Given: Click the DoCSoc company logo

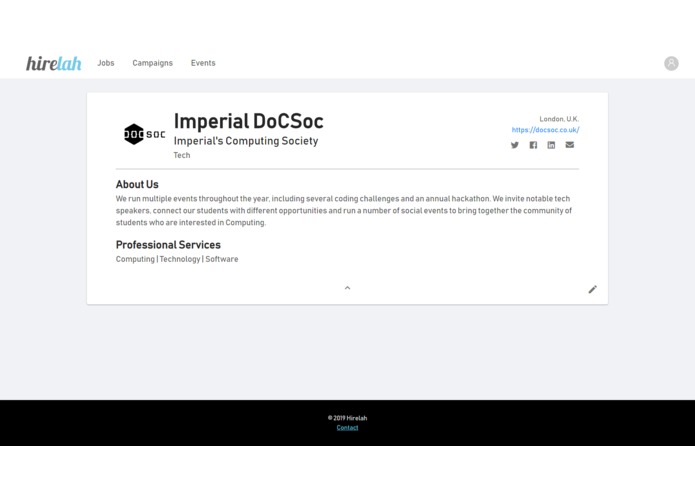Looking at the screenshot, I should point(144,134).
